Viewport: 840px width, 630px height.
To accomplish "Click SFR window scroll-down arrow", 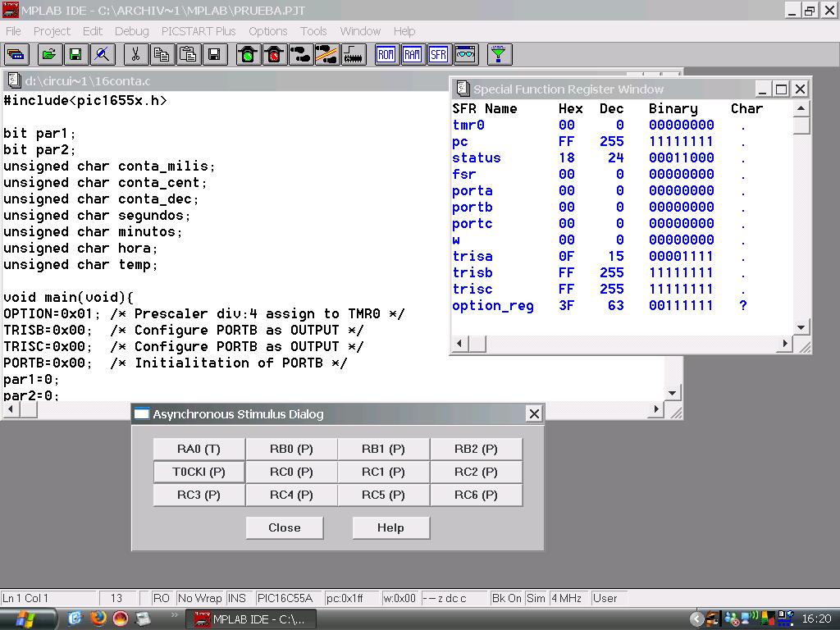I will [x=801, y=327].
